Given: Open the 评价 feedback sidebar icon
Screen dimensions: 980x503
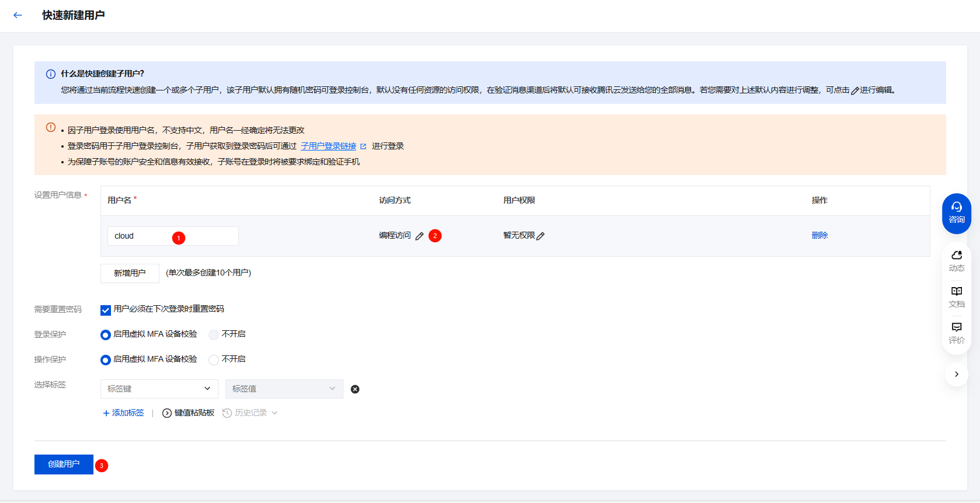Looking at the screenshot, I should pos(956,333).
